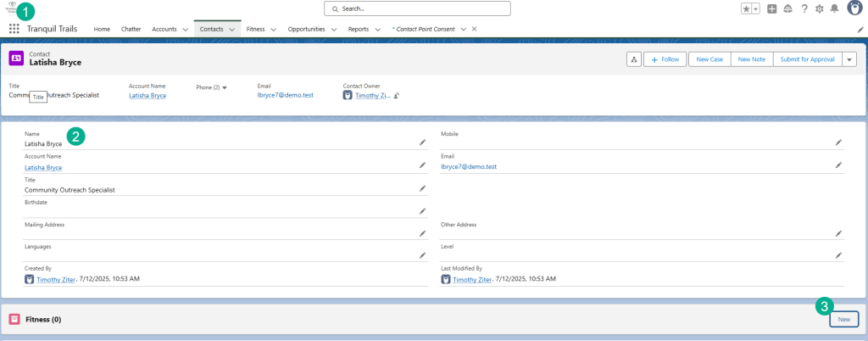This screenshot has width=868, height=341.
Task: Open lbryce7@demo.test email link in header
Action: 285,95
